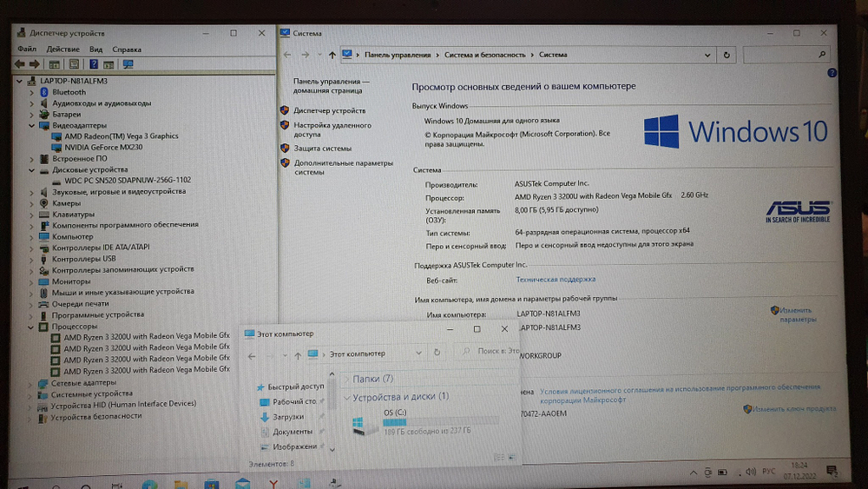Expand Аудиовходы и аудиовыходы branch
The height and width of the screenshot is (489, 868).
(31, 103)
